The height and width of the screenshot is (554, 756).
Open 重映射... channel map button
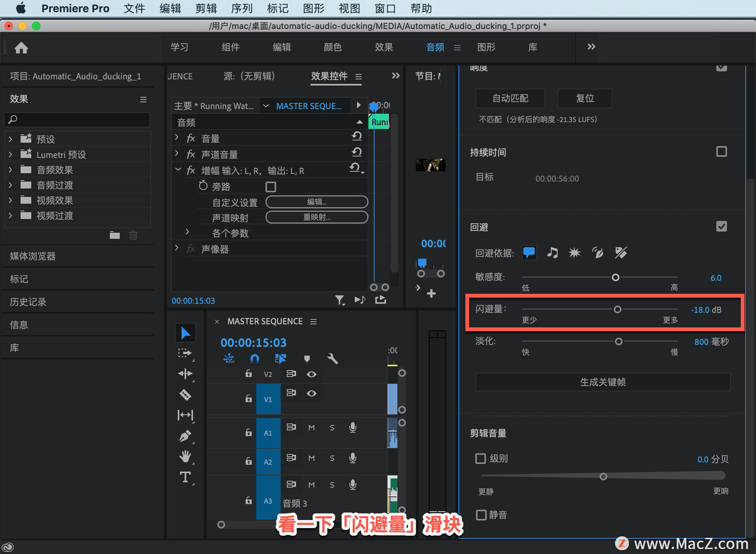[x=317, y=217]
